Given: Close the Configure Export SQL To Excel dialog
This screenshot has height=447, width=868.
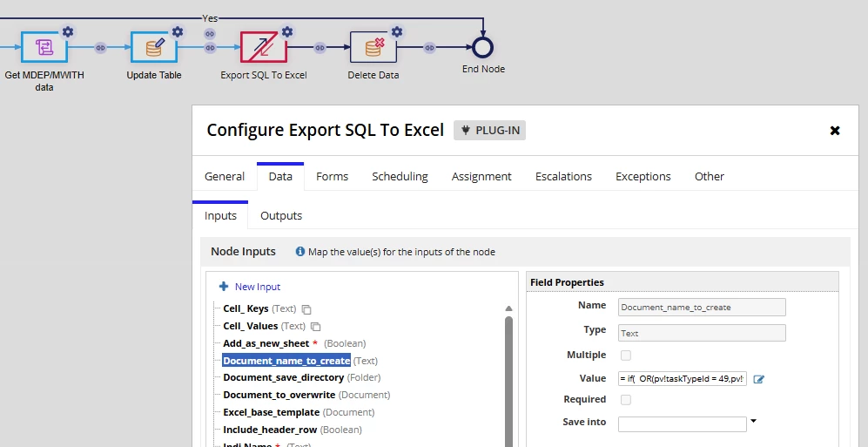Looking at the screenshot, I should (835, 131).
